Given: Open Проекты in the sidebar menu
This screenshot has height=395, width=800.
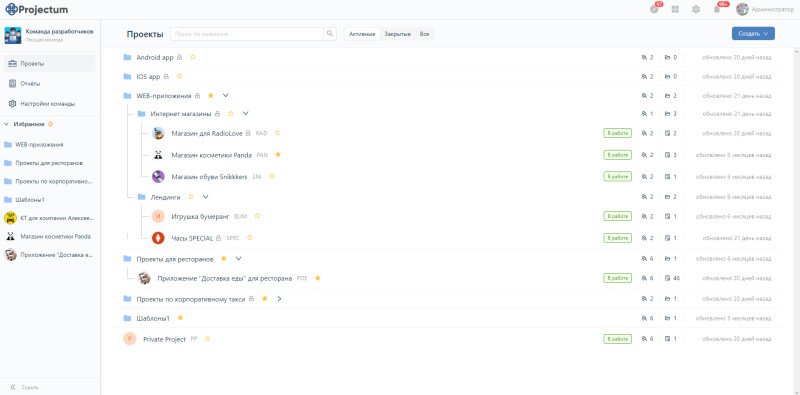Looking at the screenshot, I should pyautogui.click(x=49, y=64).
